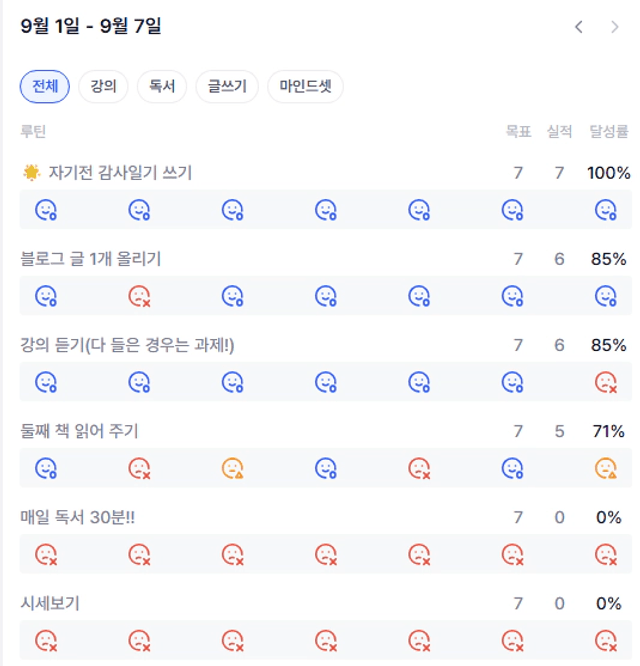Click third-day orange face in 둘째 책 읽어 주기
The height and width of the screenshot is (666, 640).
click(x=233, y=468)
